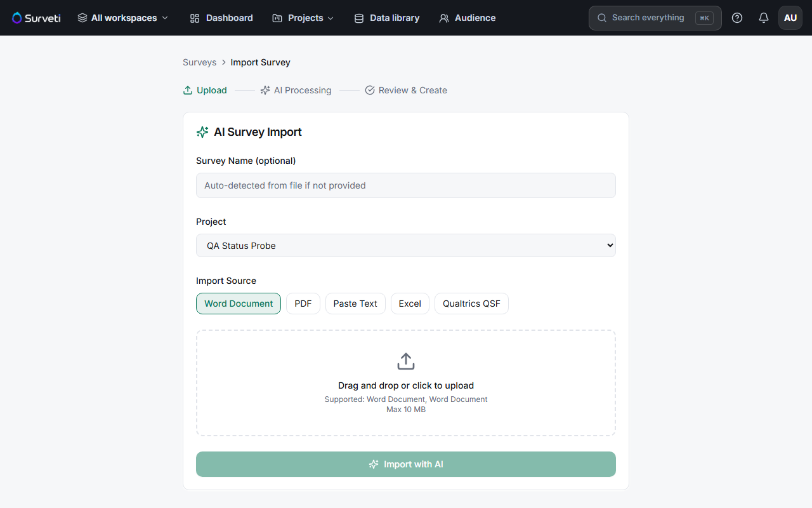Click the Audience people icon
The width and height of the screenshot is (812, 508).
[444, 18]
